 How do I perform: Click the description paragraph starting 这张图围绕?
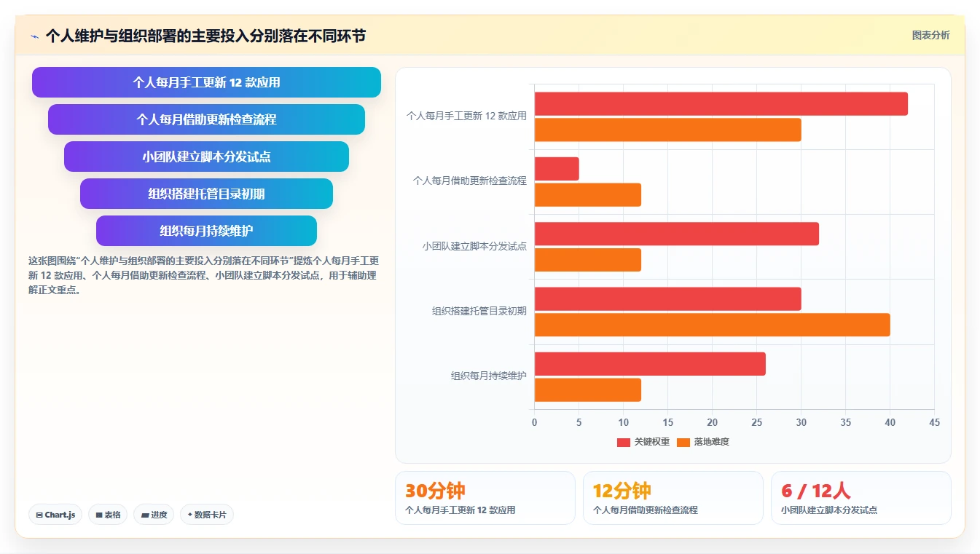coord(203,275)
